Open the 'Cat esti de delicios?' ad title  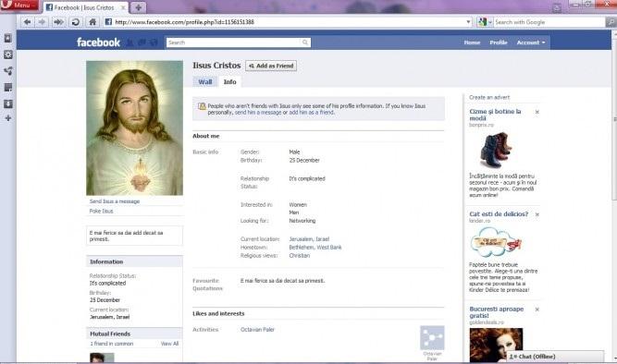pyautogui.click(x=499, y=213)
